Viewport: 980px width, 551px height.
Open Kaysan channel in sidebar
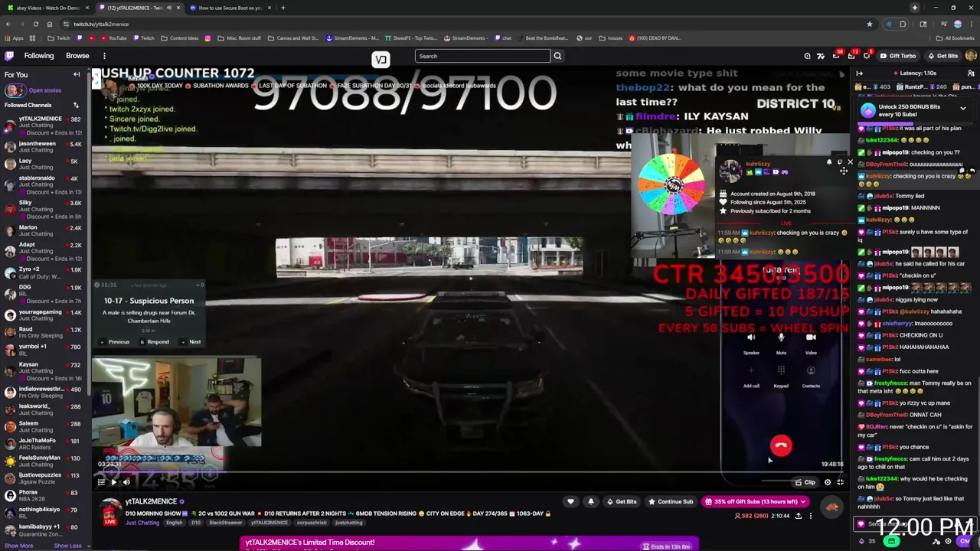point(44,368)
